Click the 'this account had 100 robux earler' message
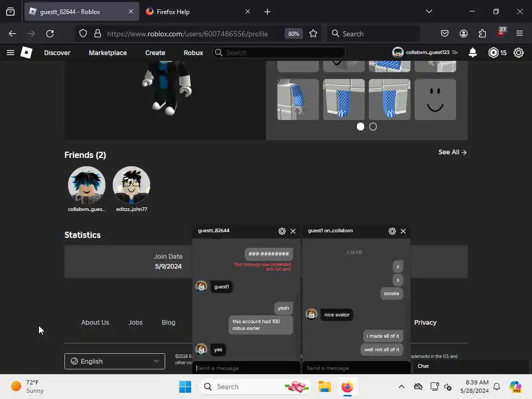This screenshot has height=399, width=532. pyautogui.click(x=261, y=325)
